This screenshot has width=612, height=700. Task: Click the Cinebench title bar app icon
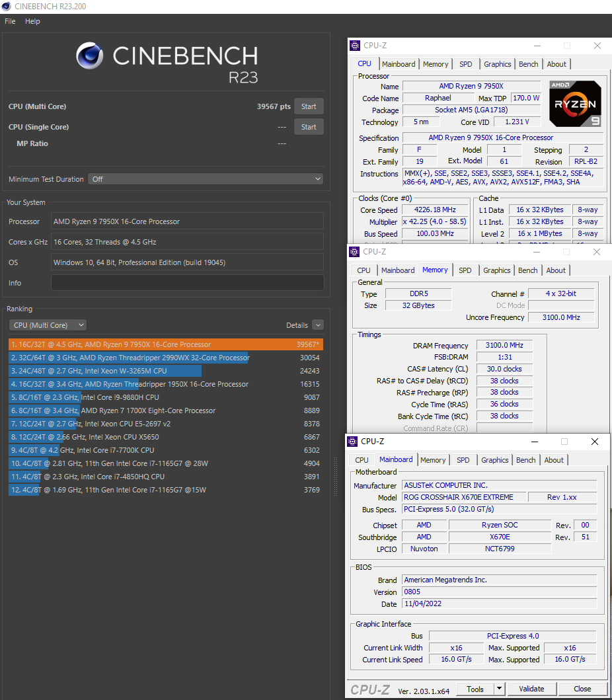click(x=6, y=7)
